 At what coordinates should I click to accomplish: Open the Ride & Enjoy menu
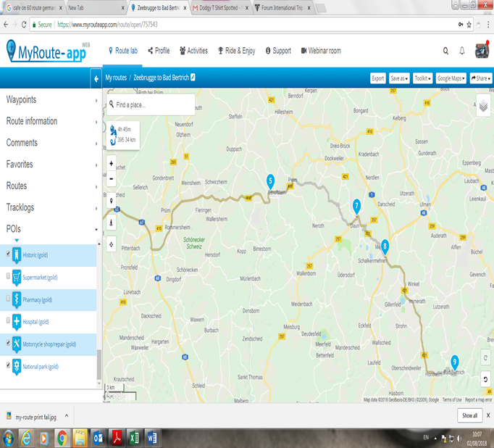pos(236,51)
